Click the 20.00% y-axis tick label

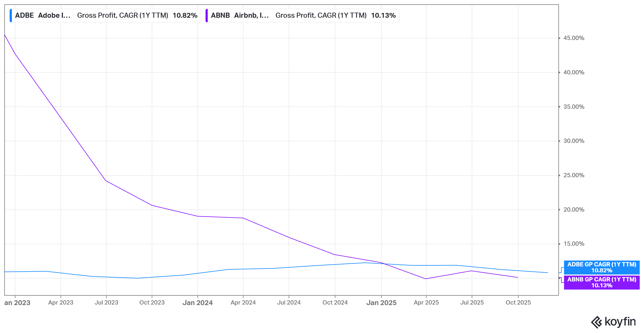pos(574,210)
